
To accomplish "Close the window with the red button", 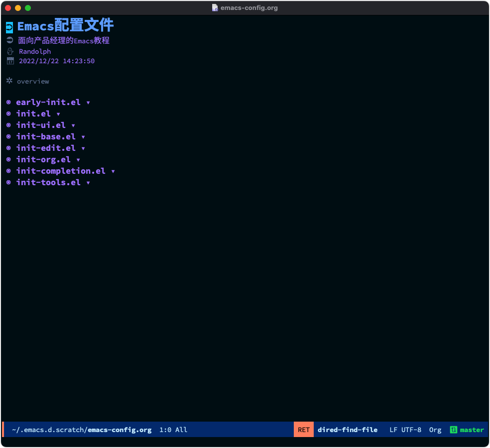I will tap(8, 8).
